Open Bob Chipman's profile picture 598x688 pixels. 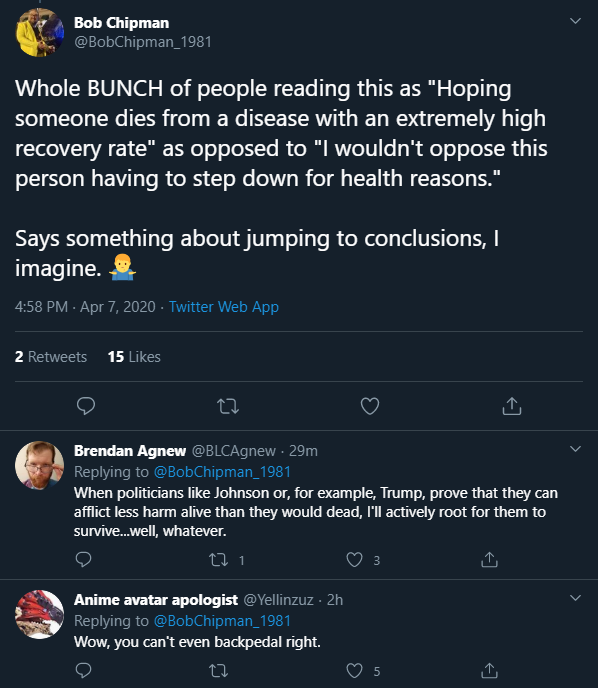tap(39, 32)
